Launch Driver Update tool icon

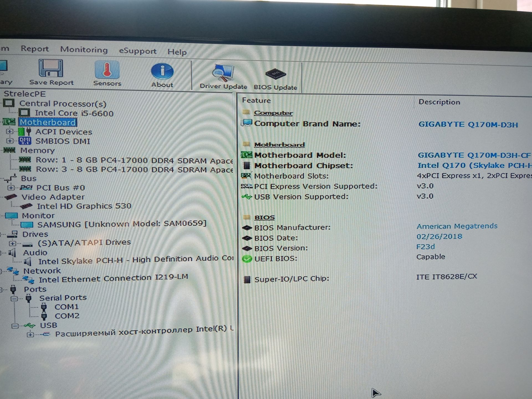click(223, 73)
